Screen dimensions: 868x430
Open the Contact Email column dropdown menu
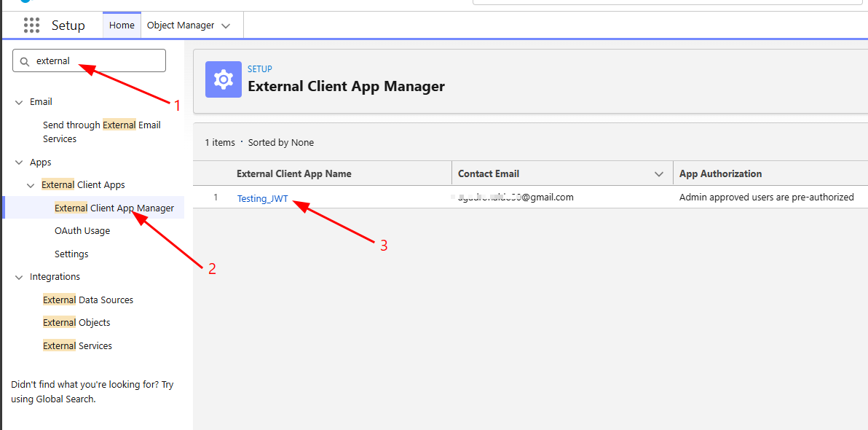tap(659, 174)
